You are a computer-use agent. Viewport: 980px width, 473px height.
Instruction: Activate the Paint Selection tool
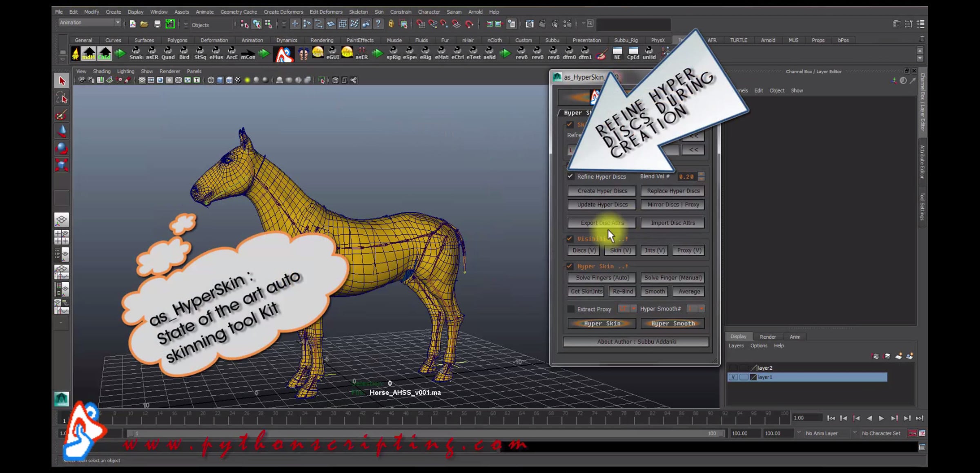pyautogui.click(x=62, y=115)
